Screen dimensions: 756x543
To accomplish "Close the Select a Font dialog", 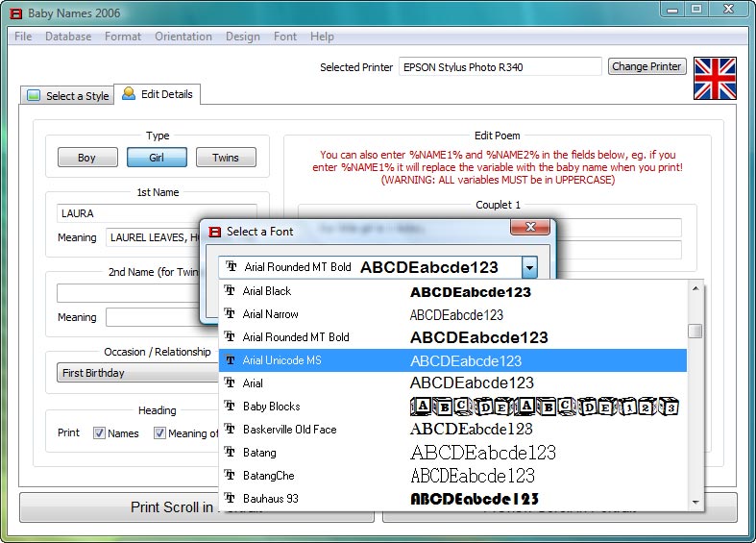I will click(530, 227).
